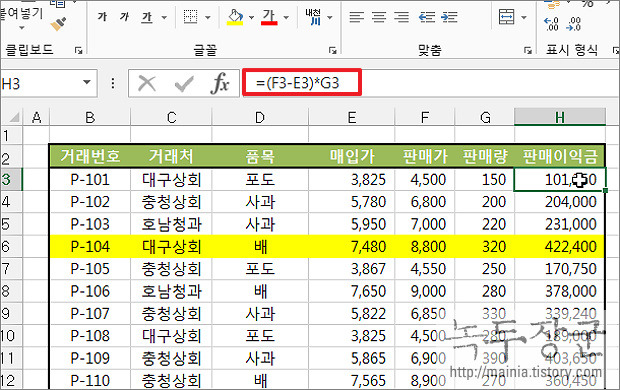This screenshot has height=390, width=620.
Task: Select cell P-110
Action: pos(90,380)
